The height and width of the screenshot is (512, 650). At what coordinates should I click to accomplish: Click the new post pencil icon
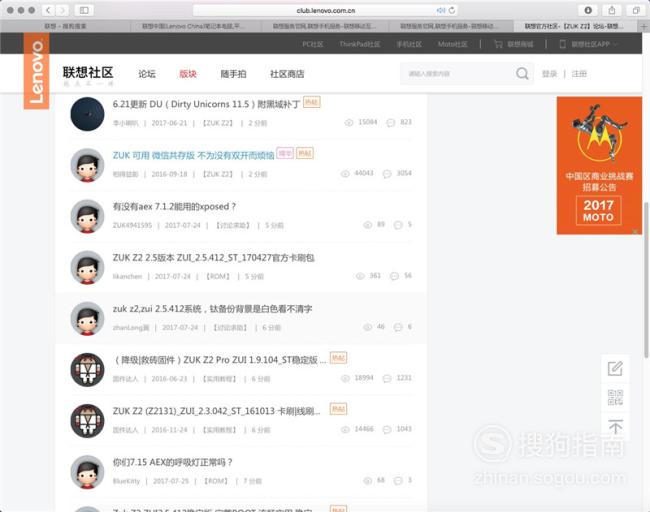[x=615, y=369]
